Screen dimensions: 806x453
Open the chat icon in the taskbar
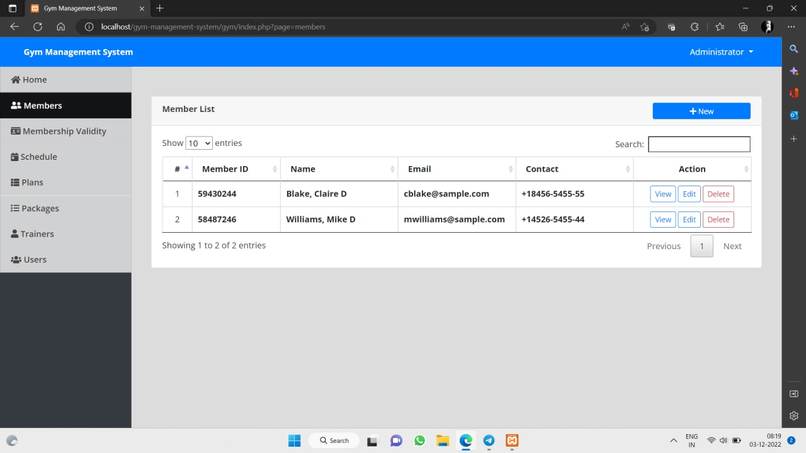pos(396,441)
